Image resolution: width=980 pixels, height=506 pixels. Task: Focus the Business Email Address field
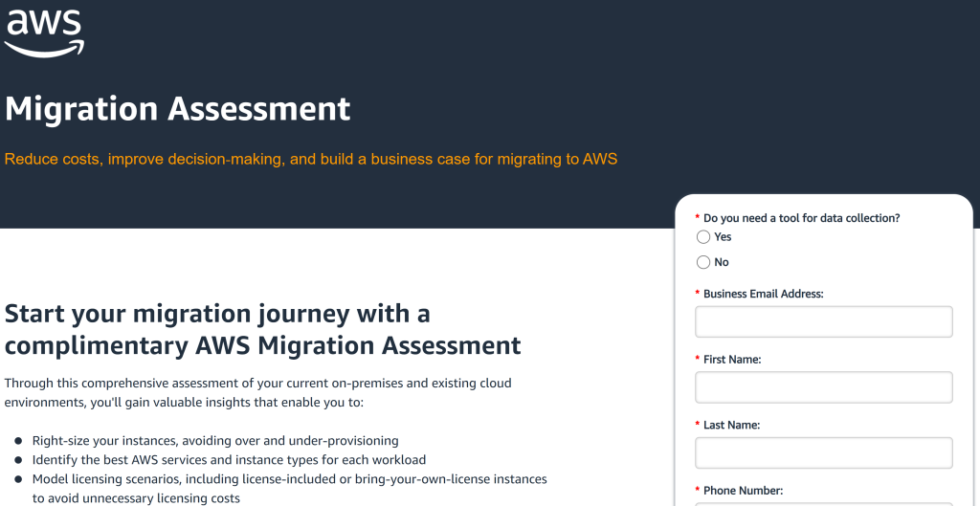[x=824, y=321]
